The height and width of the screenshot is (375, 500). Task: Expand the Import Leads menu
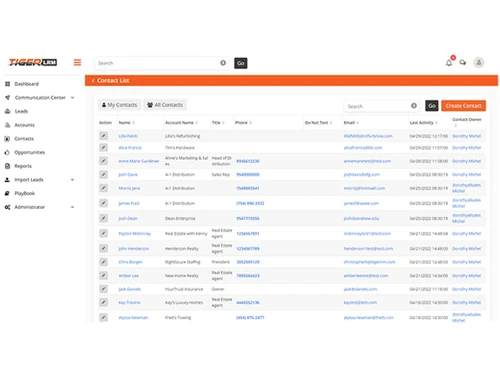click(39, 180)
